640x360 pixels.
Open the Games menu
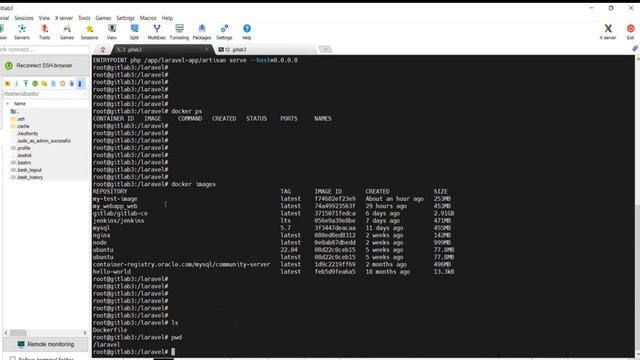click(103, 18)
